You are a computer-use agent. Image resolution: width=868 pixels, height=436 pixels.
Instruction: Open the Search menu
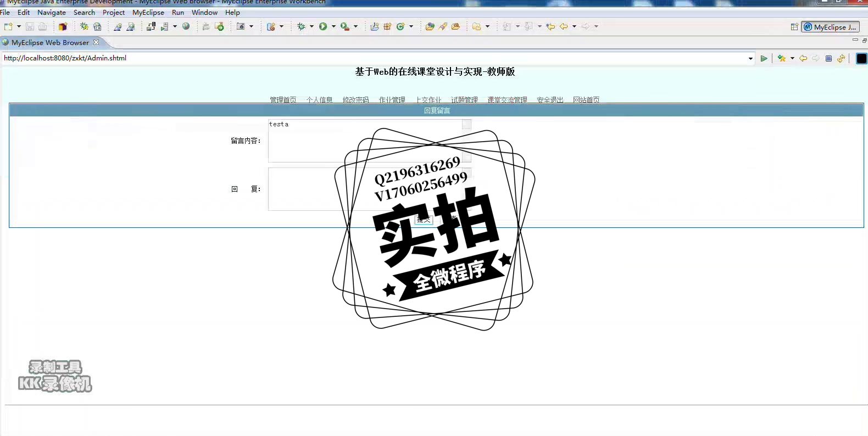coord(84,12)
